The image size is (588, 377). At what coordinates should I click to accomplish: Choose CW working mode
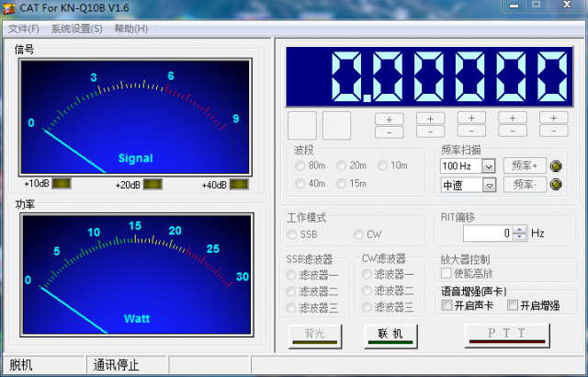tap(367, 234)
